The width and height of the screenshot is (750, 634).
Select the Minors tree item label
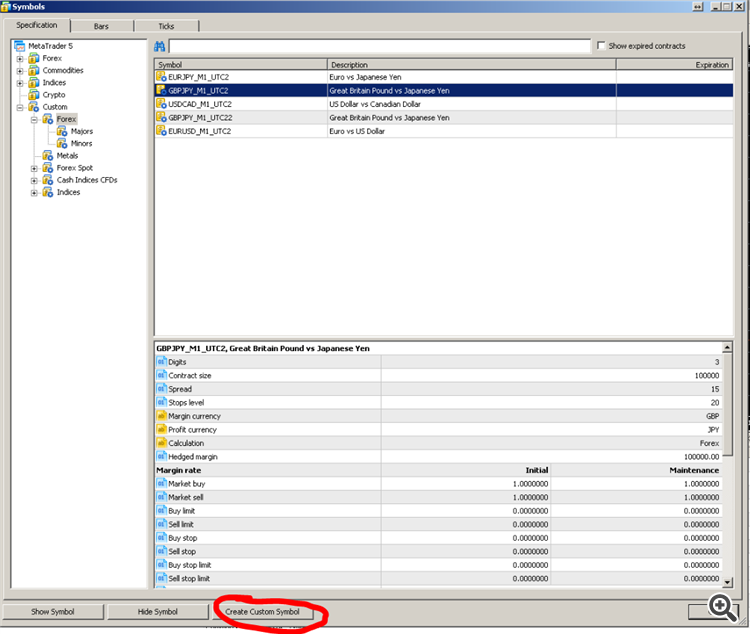(82, 144)
